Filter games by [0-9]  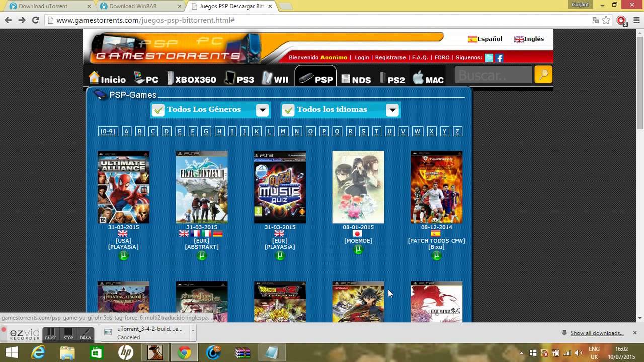tap(107, 131)
